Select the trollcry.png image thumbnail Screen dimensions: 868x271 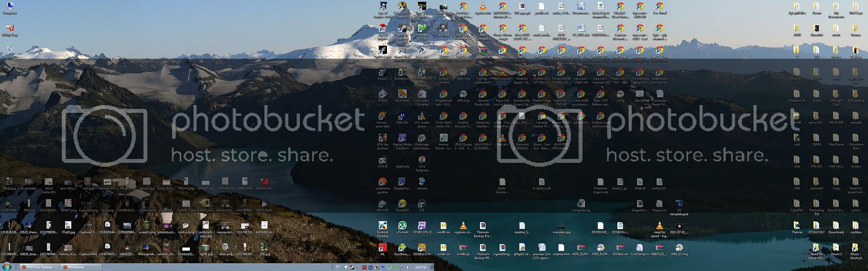click(186, 226)
